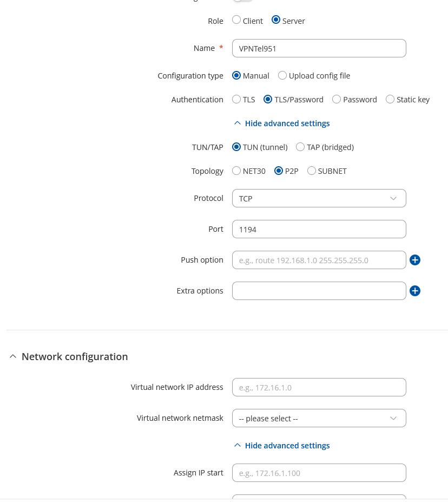Open Virtual network netmask dropdown

(319, 418)
